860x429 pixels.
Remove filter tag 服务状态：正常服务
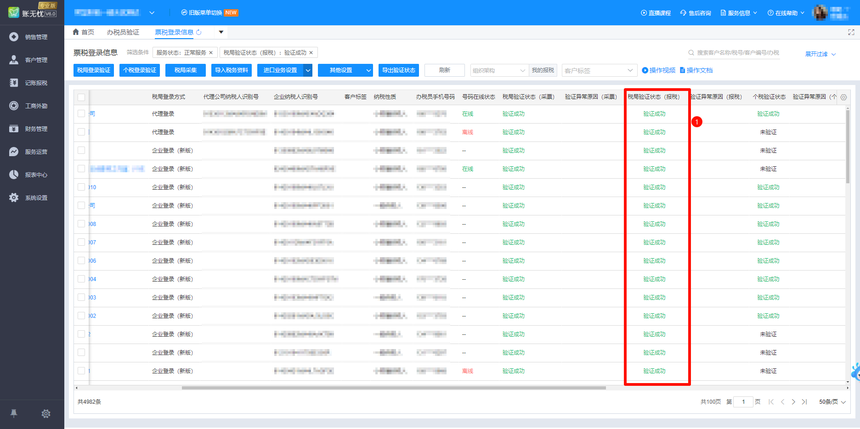[x=210, y=53]
